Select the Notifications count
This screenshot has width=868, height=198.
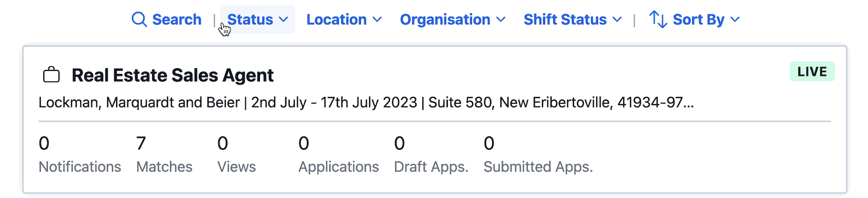[x=79, y=155]
